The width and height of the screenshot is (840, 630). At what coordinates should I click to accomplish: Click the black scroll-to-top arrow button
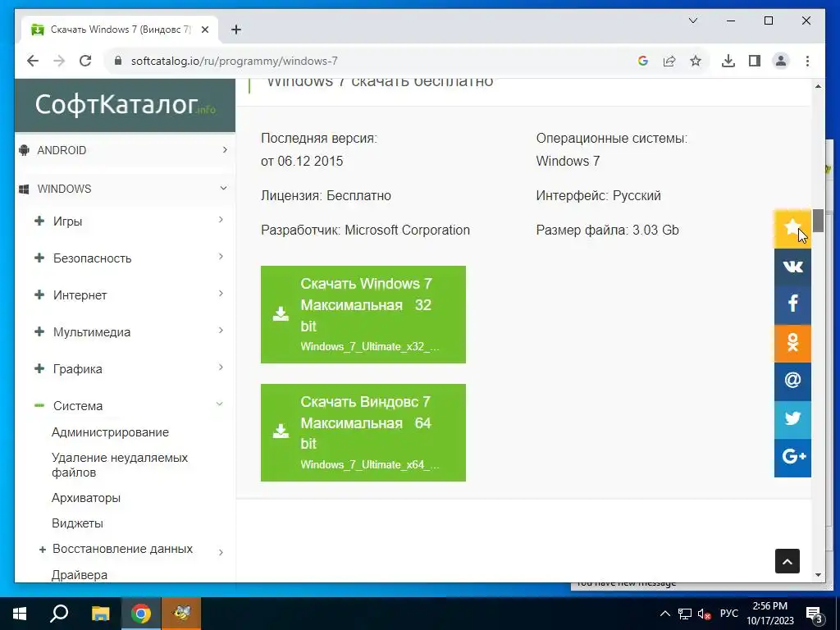(x=787, y=561)
